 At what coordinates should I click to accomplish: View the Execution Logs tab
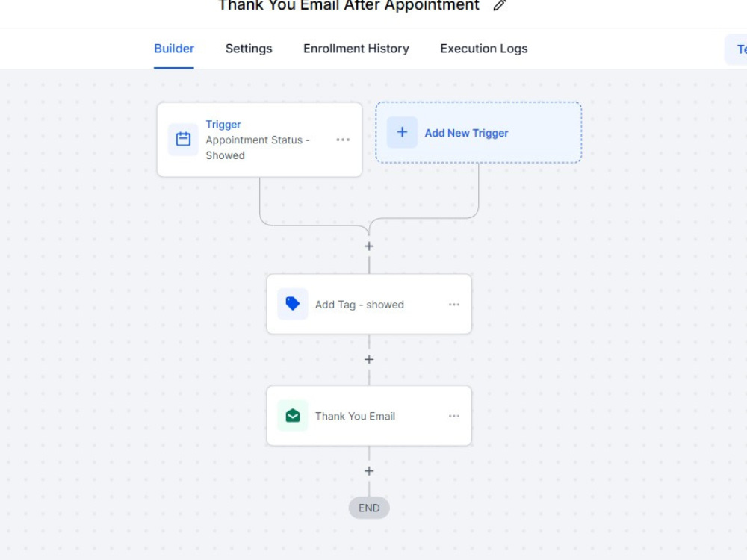(484, 49)
